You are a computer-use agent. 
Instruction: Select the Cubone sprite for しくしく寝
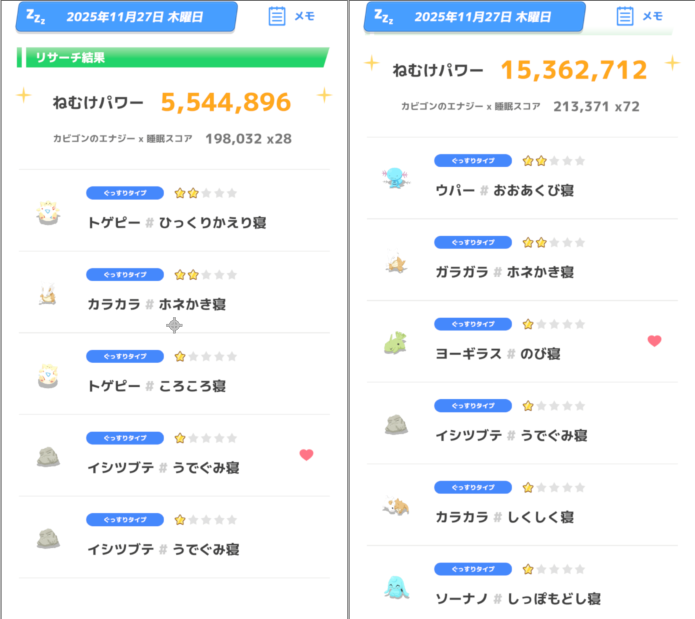393,507
